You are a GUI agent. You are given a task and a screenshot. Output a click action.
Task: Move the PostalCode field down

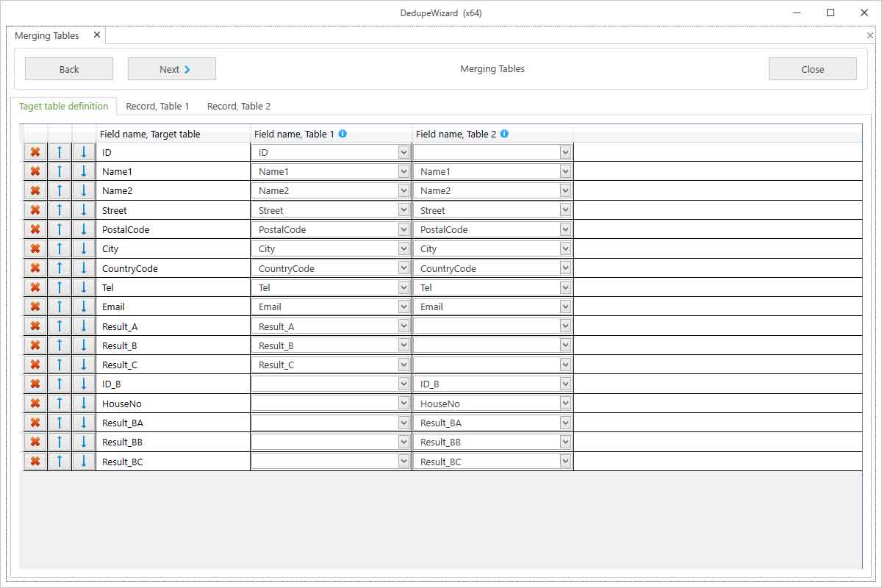[84, 229]
